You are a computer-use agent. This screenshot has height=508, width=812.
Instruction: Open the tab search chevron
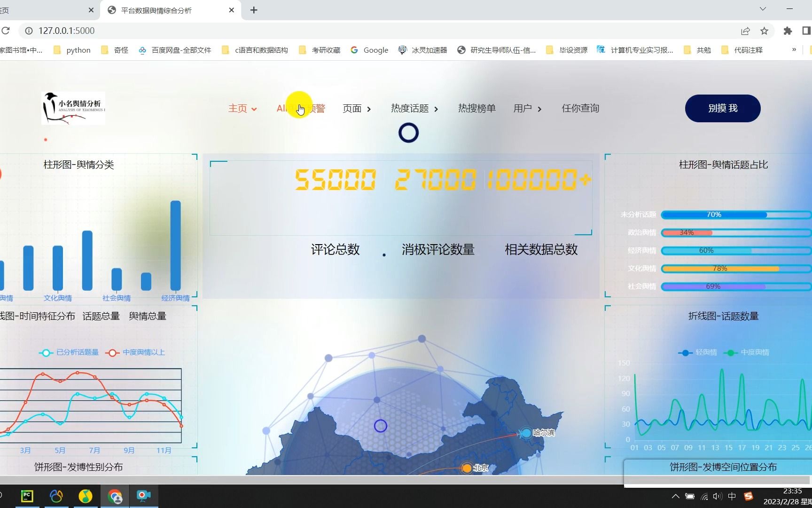pyautogui.click(x=763, y=8)
